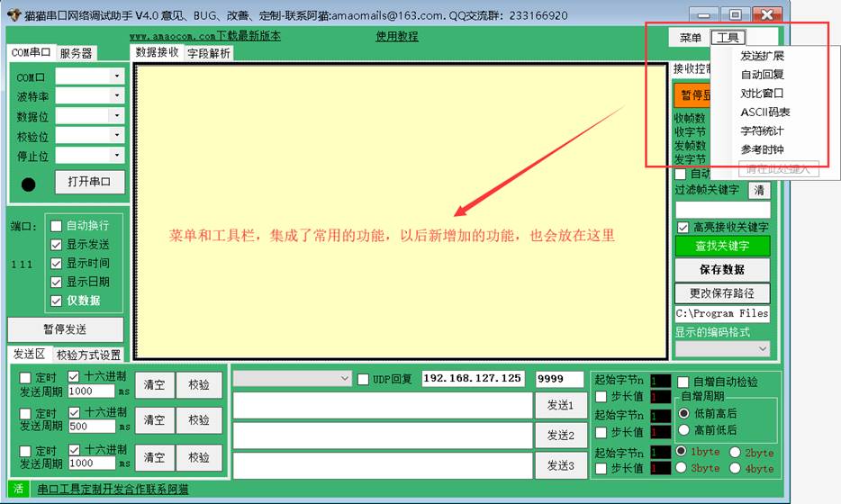Toggle the UDP回复 checkbox
This screenshot has width=841, height=504.
tap(364, 379)
